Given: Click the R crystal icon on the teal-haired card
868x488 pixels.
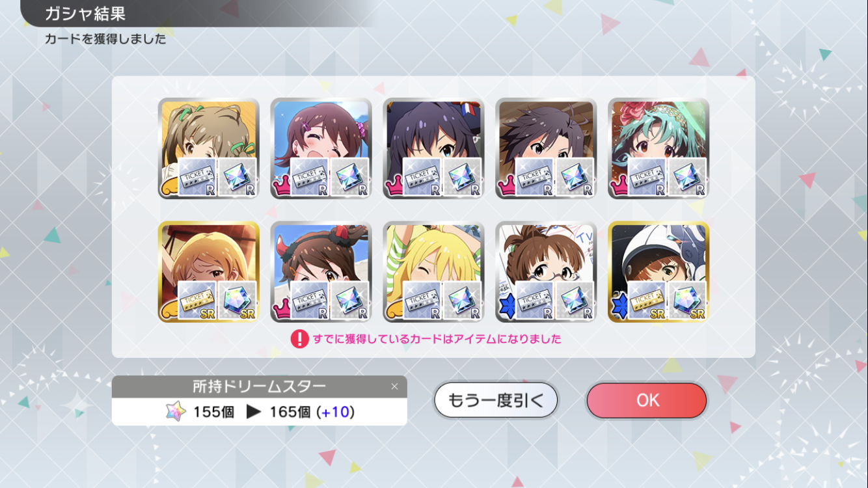Looking at the screenshot, I should pos(688,176).
